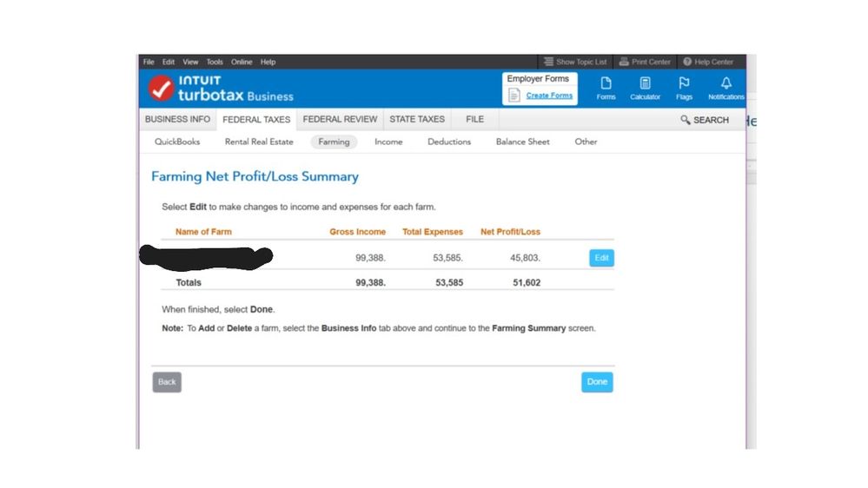Select the Rental Real Estate subtab
Screen dimensions: 868x488
pyautogui.click(x=259, y=142)
